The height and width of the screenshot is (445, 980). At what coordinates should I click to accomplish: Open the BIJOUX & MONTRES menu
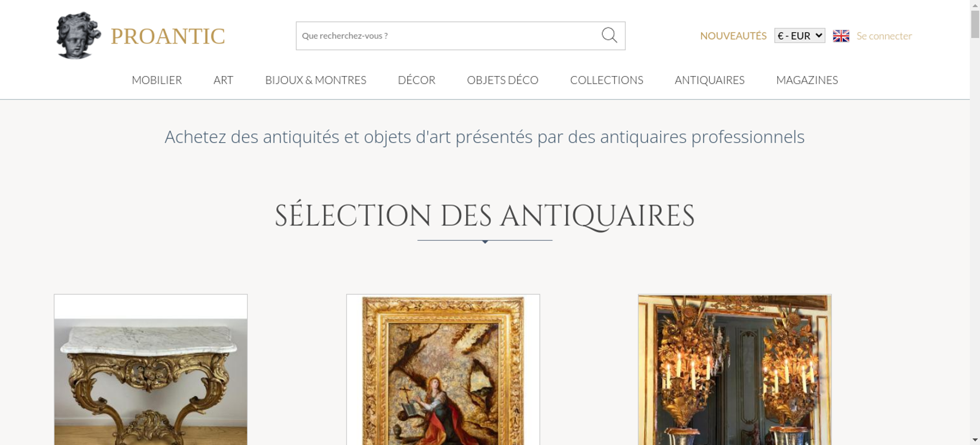tap(316, 80)
